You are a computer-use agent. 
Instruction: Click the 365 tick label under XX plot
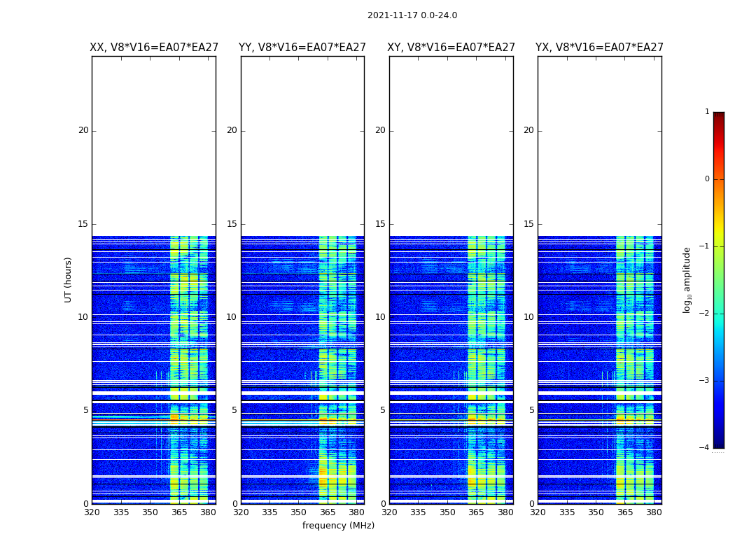[179, 512]
